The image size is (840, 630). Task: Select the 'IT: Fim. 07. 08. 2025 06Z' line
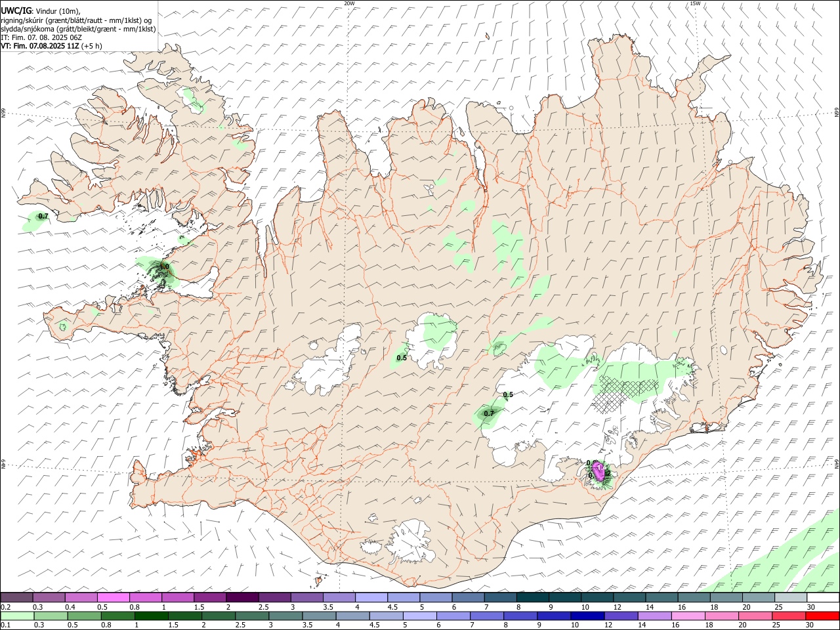pos(41,37)
